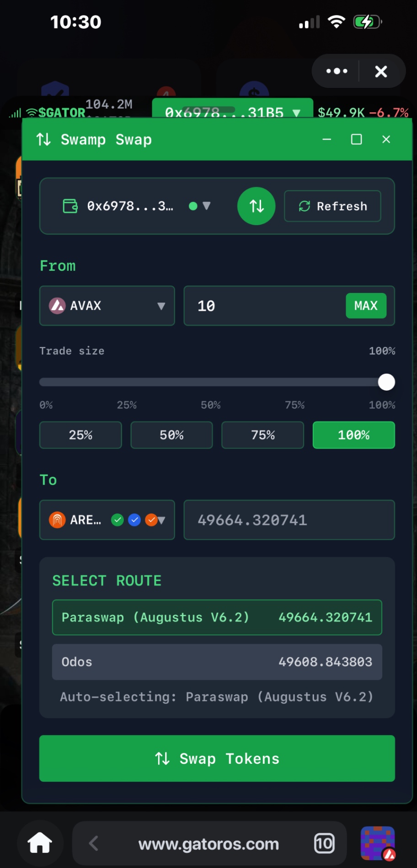Viewport: 417px width, 868px height.
Task: Go back with the browser back chevron
Action: tap(94, 843)
